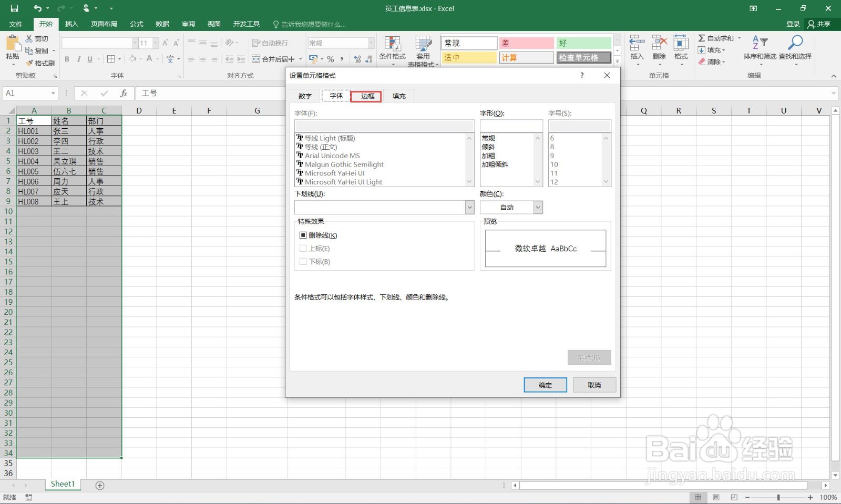
Task: Click the Font name input field in dialog
Action: click(384, 126)
